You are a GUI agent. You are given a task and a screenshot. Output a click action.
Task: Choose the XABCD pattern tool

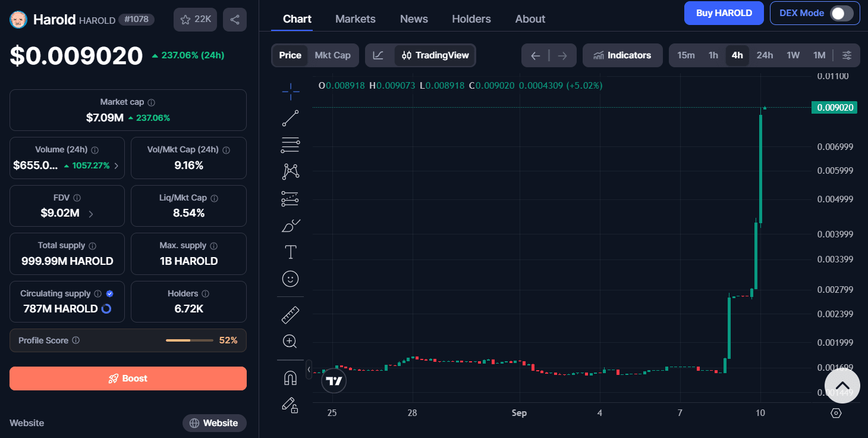[x=290, y=171]
